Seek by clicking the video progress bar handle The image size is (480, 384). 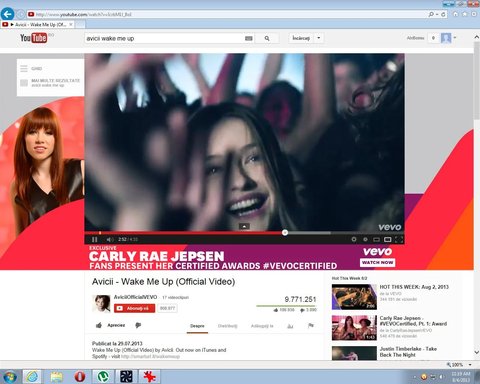[x=285, y=233]
